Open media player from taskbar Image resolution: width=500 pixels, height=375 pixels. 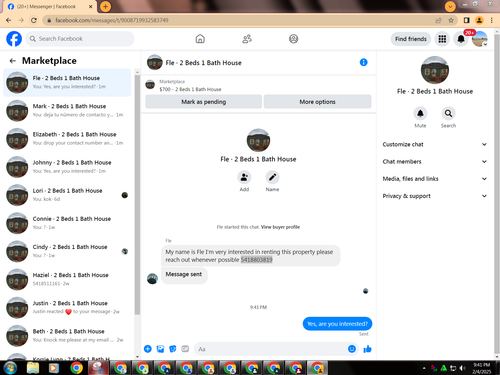click(53, 368)
